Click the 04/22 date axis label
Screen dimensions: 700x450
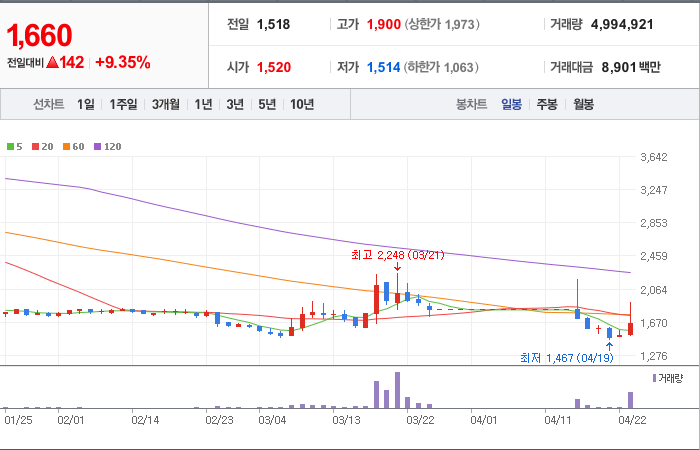click(x=632, y=421)
